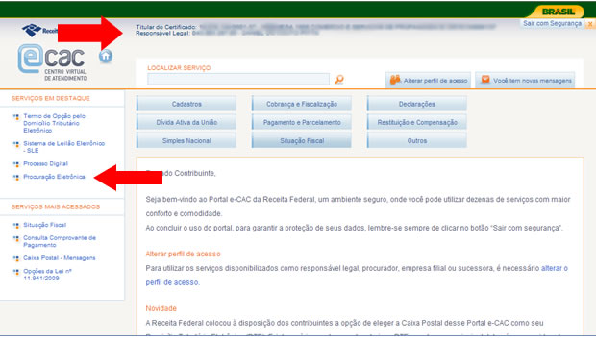This screenshot has width=596, height=364.
Task: Click the Situação Fiscal menu button
Action: [302, 140]
